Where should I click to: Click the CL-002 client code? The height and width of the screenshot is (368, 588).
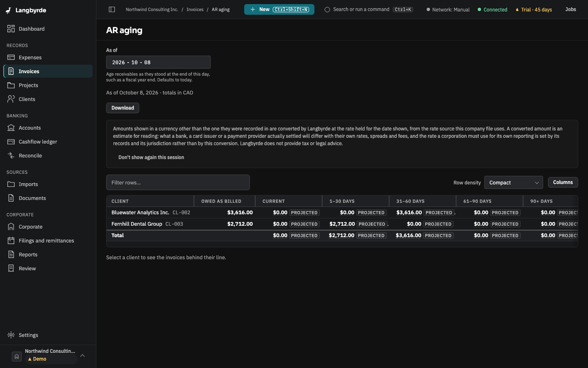181,213
